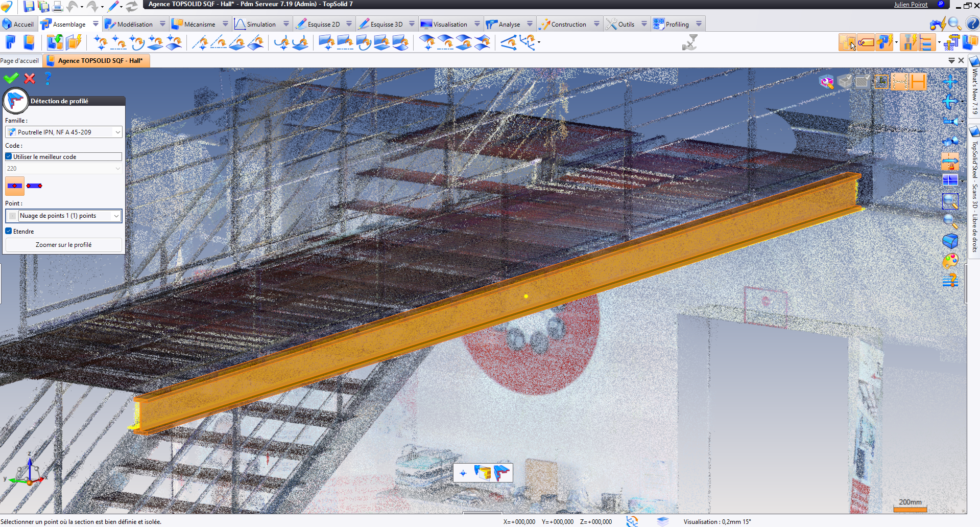Screen dimensions: 980x527
Task: Expand the Modélisation tab dropdown arrow
Action: point(162,24)
